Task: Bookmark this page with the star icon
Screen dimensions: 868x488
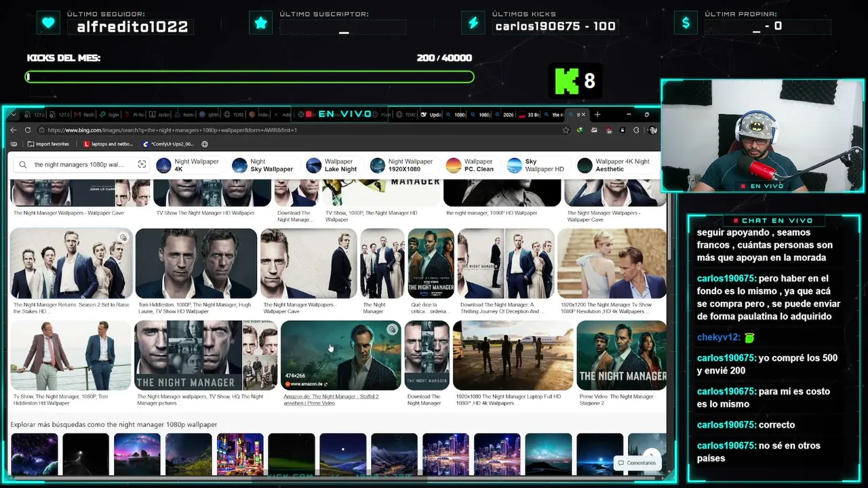Action: click(x=566, y=130)
